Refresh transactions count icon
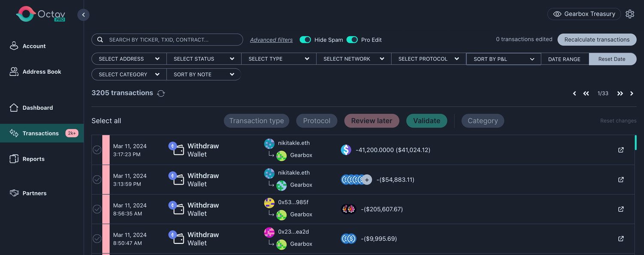Screen dimensions: 644x255 pos(161,93)
